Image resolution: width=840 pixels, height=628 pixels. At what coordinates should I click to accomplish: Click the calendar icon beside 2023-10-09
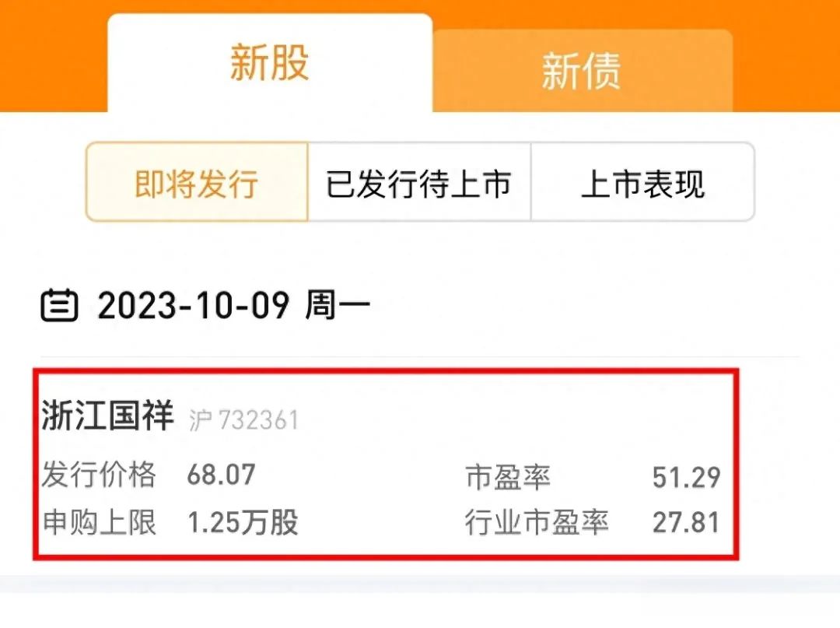pos(59,306)
